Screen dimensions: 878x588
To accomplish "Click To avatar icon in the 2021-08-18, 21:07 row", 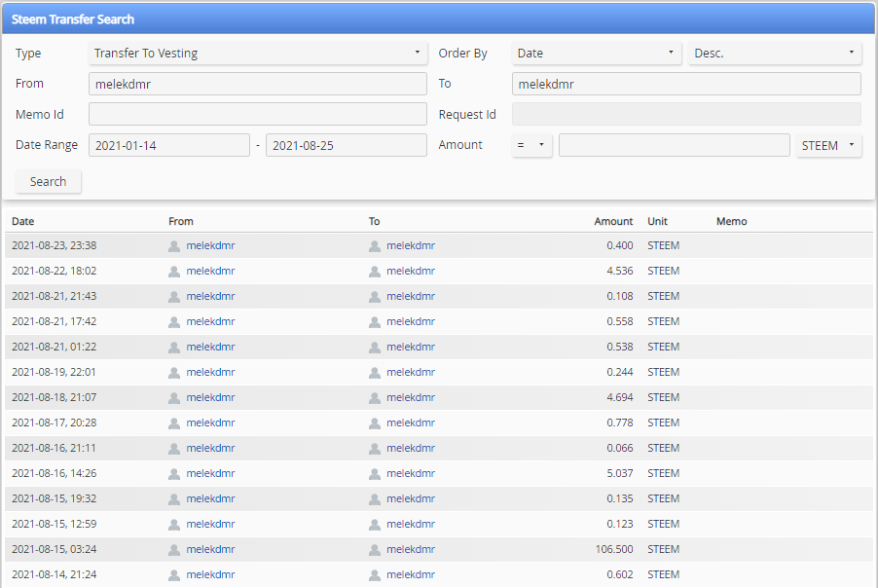I will point(375,397).
